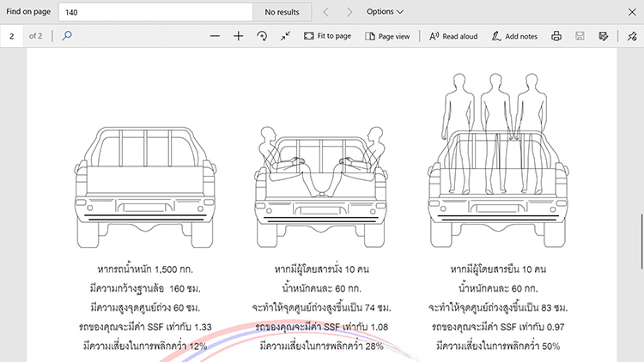Click the Save As icon with pencil
This screenshot has height=362, width=644.
pyautogui.click(x=604, y=36)
